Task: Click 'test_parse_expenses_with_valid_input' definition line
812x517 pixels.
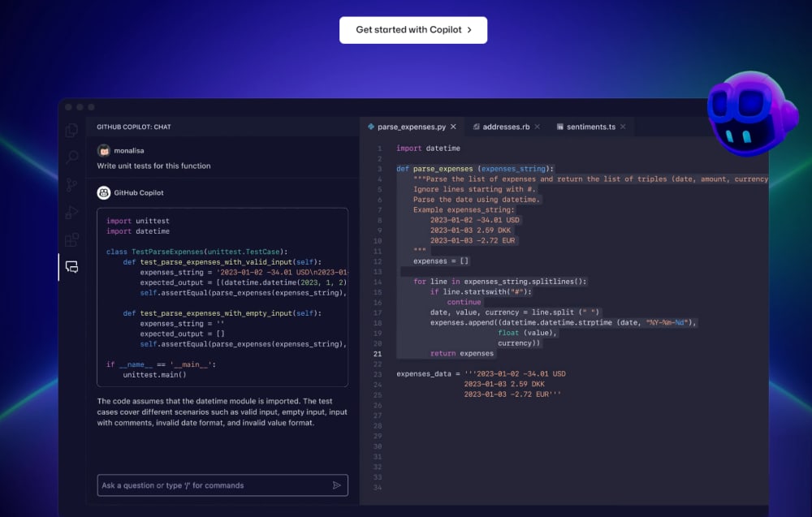Action: pos(222,262)
